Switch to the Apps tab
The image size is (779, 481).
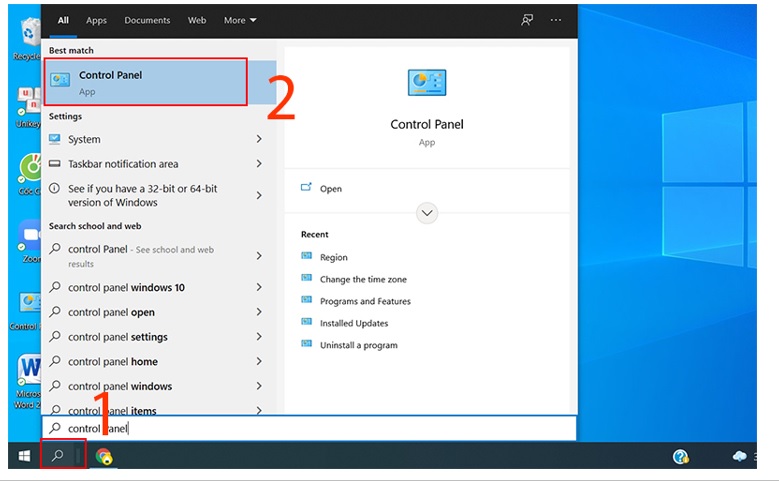[96, 20]
